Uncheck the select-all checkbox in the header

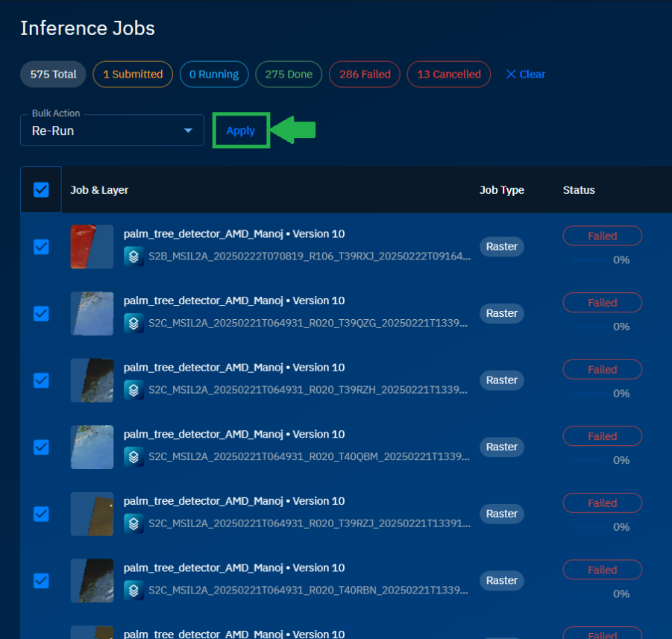(x=41, y=189)
